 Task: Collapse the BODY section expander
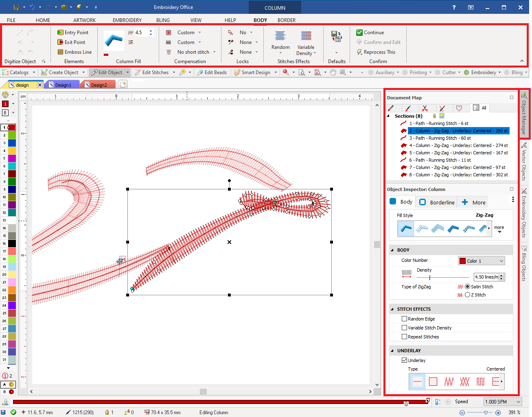click(392, 250)
